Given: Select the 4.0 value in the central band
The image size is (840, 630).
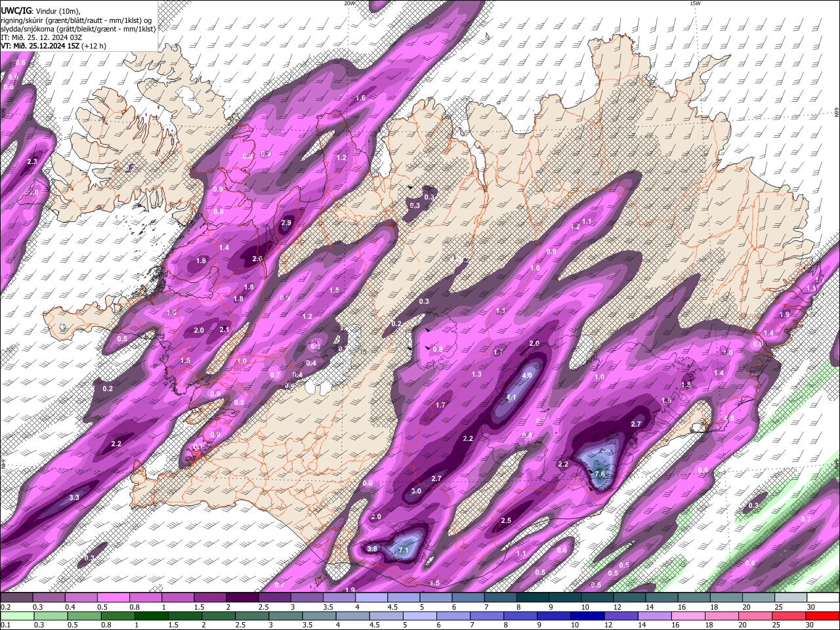Looking at the screenshot, I should [526, 376].
